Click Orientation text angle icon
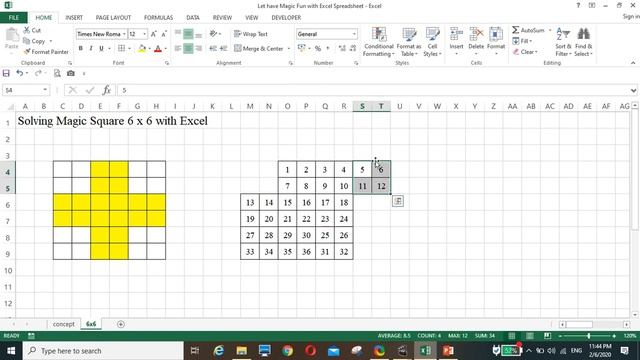Viewport: 640px width, 360px height. click(213, 34)
